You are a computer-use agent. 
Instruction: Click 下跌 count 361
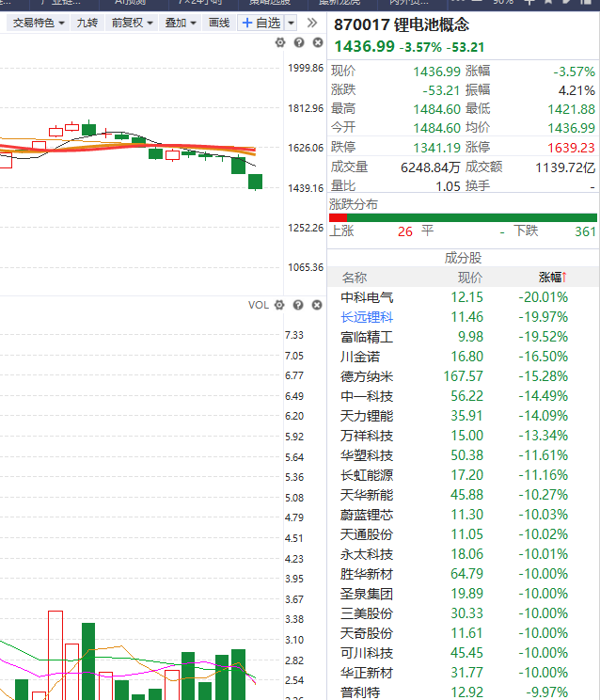click(x=585, y=231)
